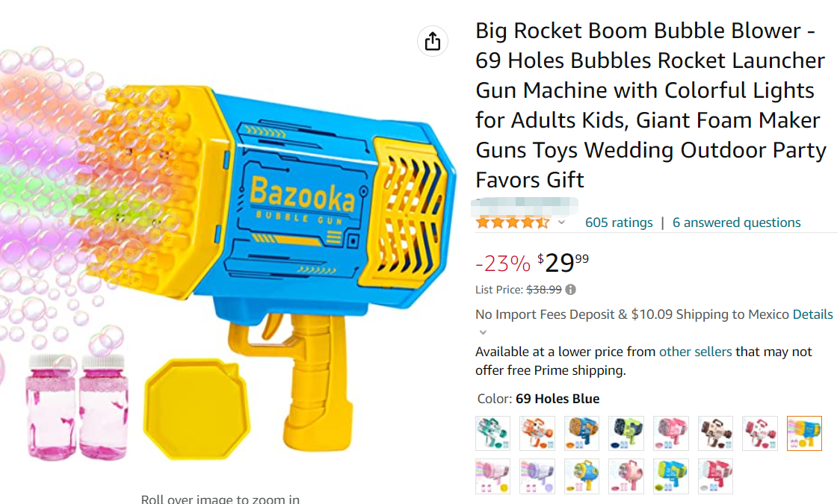
Task: Select the pink bubble gun in the first row
Action: point(670,433)
